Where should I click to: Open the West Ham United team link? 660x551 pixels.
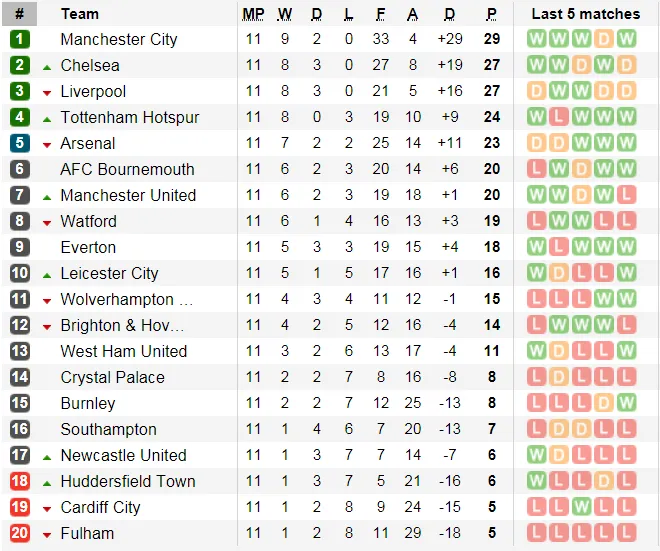coord(124,351)
